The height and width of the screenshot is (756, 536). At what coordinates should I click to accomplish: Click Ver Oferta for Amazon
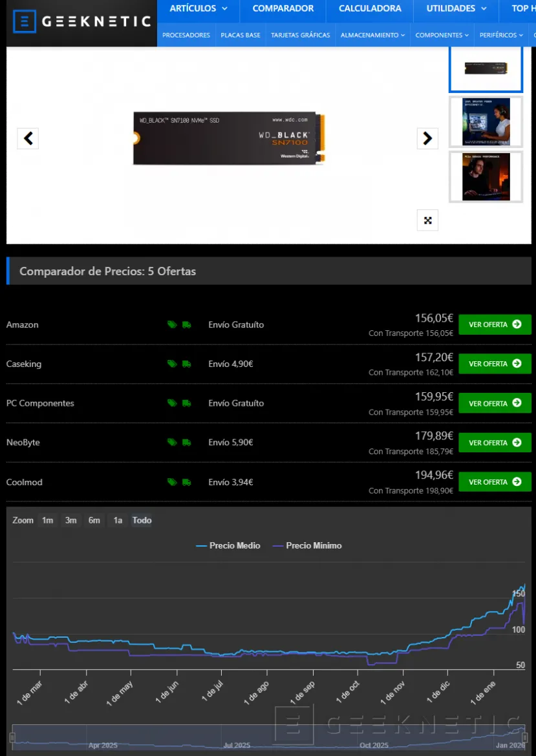click(495, 325)
